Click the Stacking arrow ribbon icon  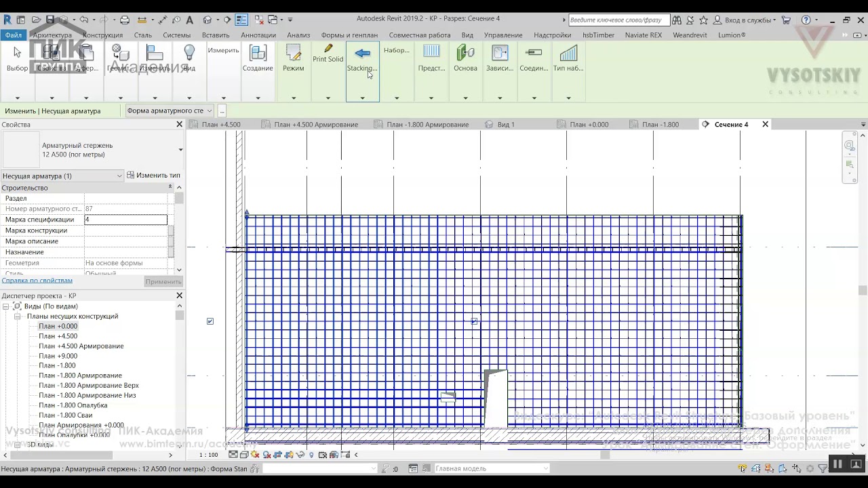click(x=362, y=54)
